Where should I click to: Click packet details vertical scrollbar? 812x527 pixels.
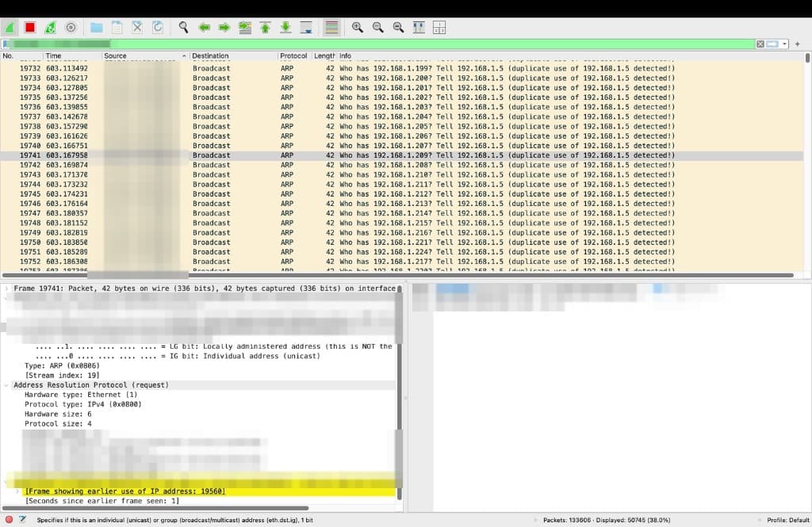400,392
